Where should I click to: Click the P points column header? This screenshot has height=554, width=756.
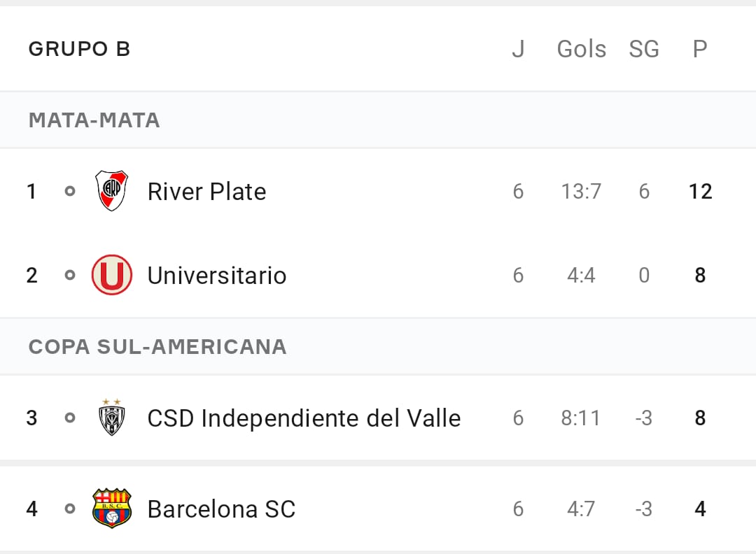(700, 49)
